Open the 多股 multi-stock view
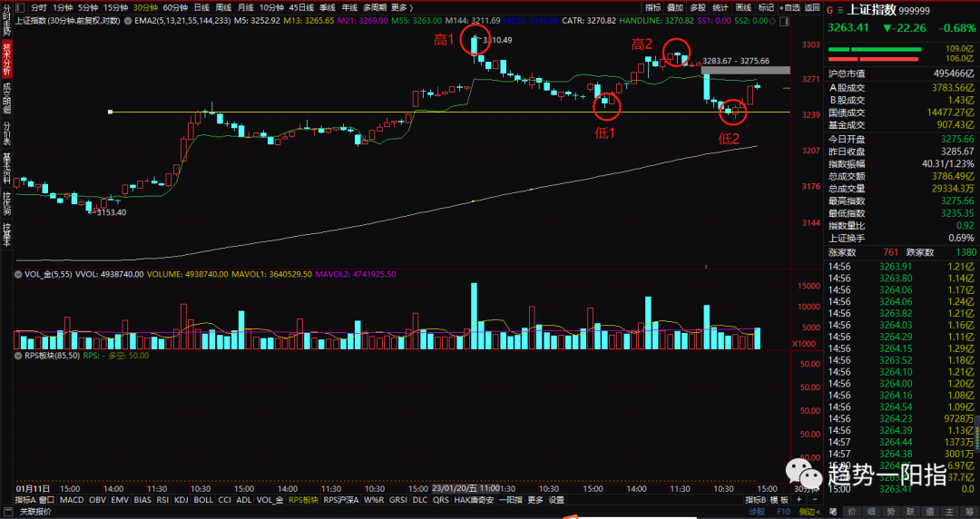Viewport: 980px width, 519px height. [x=698, y=7]
